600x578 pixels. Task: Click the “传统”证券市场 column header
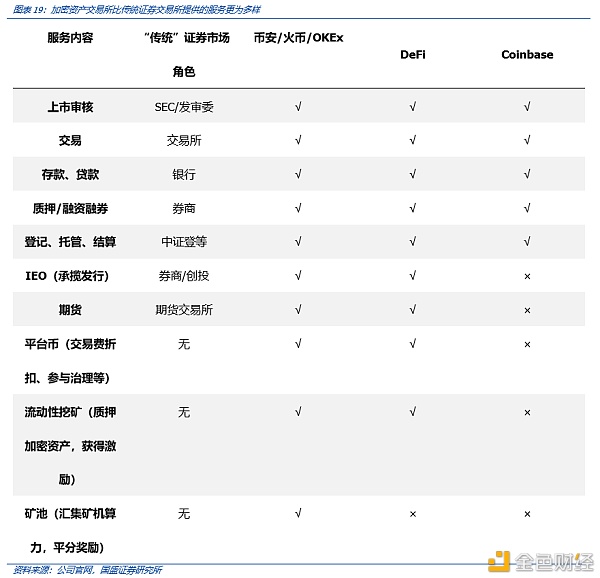click(187, 54)
